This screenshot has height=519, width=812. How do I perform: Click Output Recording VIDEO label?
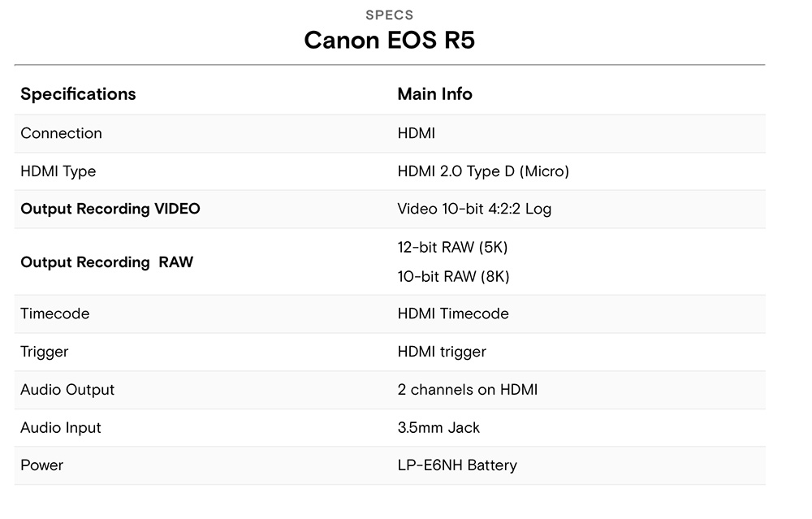click(x=110, y=209)
